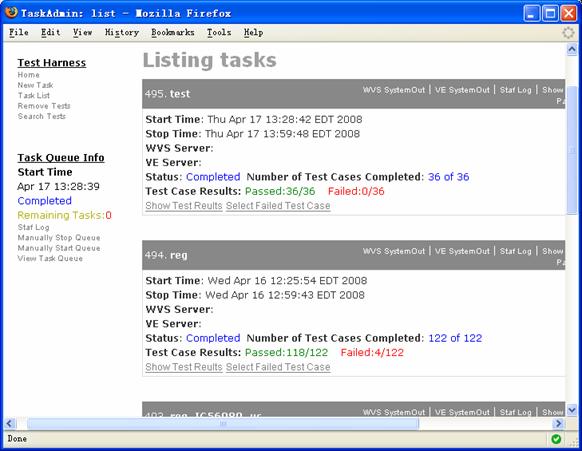Click 'Thu Apr 17 13:28:42 EDT 2008' start time
582x451 pixels.
coord(285,120)
